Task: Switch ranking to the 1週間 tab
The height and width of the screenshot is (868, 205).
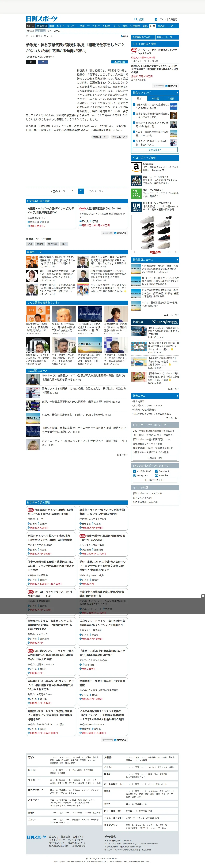Action: point(171,98)
